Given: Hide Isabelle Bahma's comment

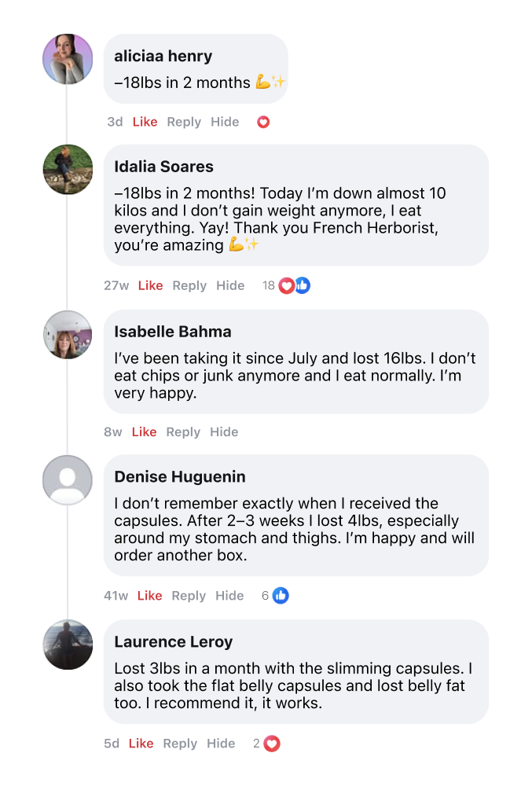Looking at the screenshot, I should point(224,432).
